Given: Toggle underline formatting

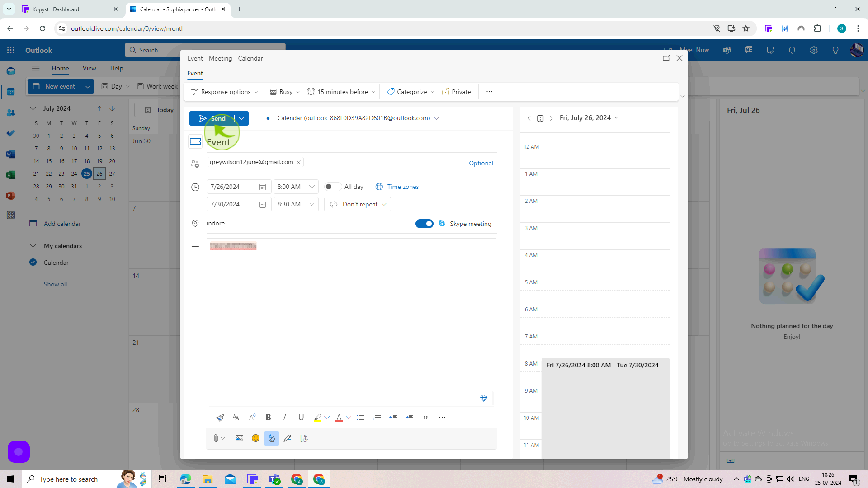Looking at the screenshot, I should 301,418.
